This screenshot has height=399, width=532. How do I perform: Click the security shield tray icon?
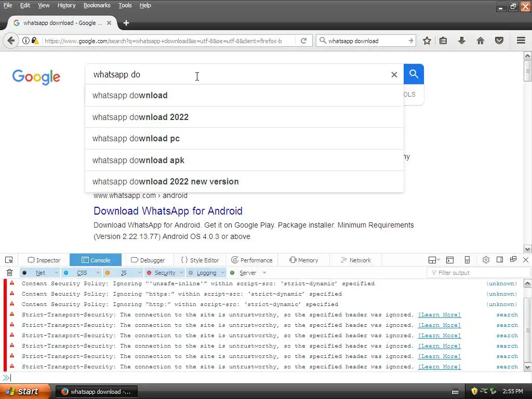tap(474, 391)
